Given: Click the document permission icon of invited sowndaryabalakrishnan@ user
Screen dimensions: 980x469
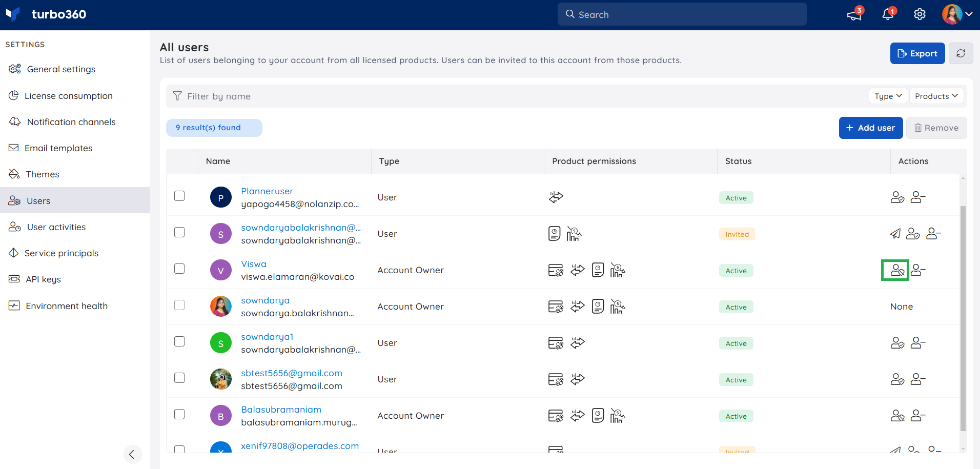Looking at the screenshot, I should point(554,234).
